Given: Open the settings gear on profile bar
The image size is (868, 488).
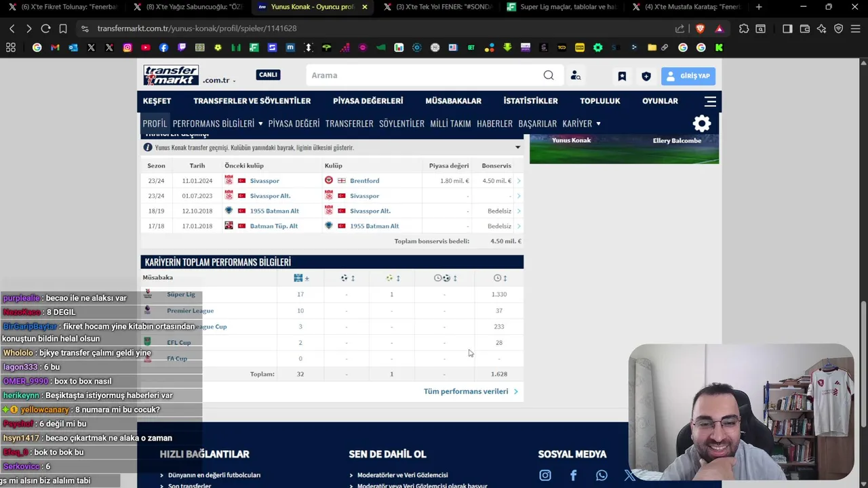Looking at the screenshot, I should click(702, 123).
